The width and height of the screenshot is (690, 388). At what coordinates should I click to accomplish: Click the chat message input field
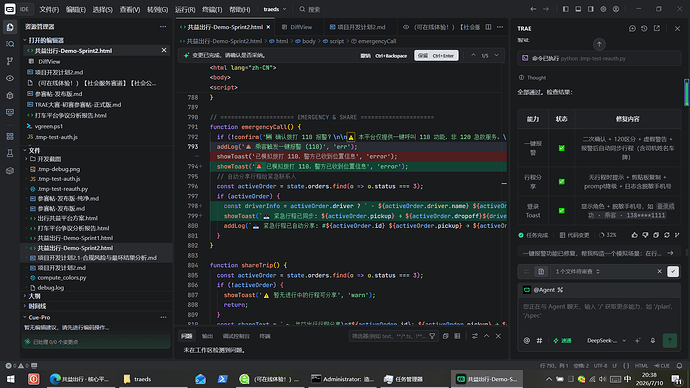599,315
